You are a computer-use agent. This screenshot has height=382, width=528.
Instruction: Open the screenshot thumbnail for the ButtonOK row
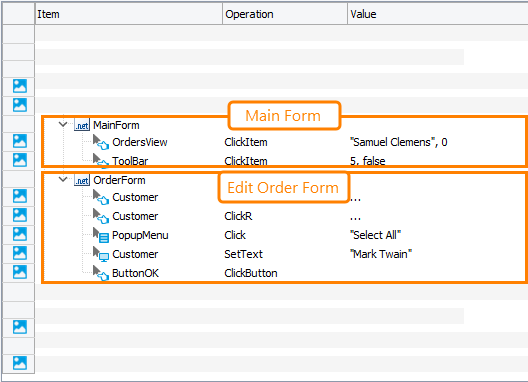coord(20,272)
